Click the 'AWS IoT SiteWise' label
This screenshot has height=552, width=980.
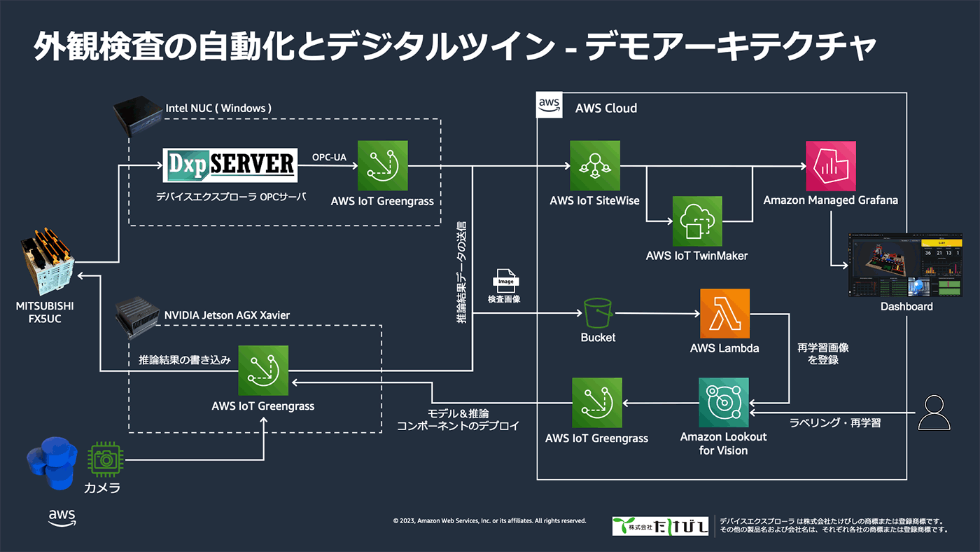596,200
